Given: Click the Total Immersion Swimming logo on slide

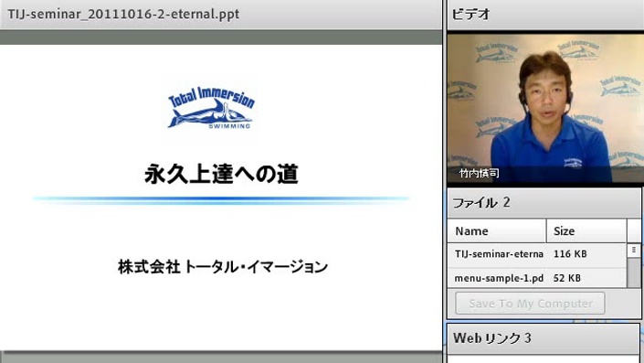Looking at the screenshot, I should pos(211,108).
